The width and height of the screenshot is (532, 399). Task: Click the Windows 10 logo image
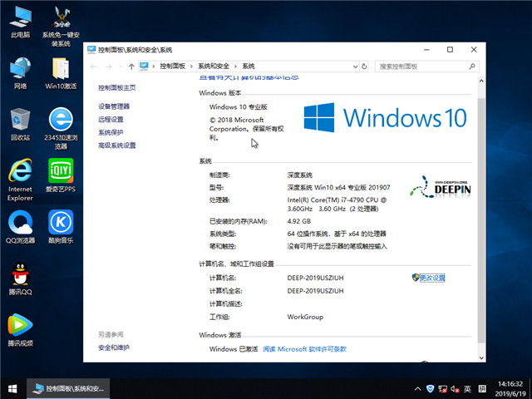[x=385, y=118]
